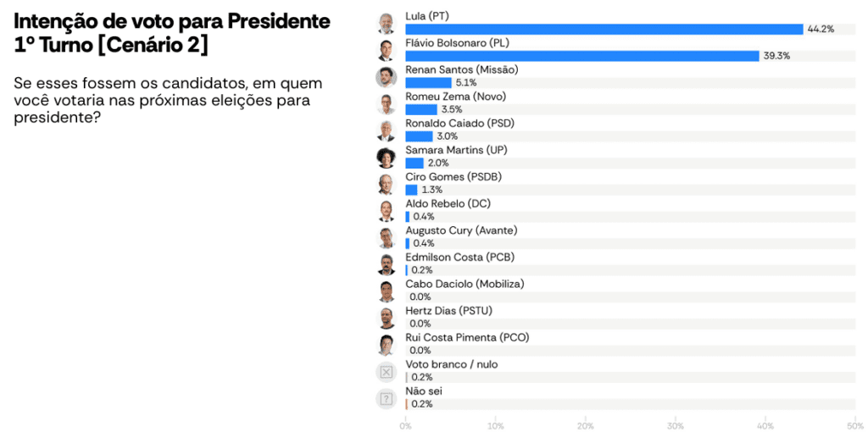Click Cabo Daciolo's candidate photo
This screenshot has height=443, width=868.
(x=387, y=291)
